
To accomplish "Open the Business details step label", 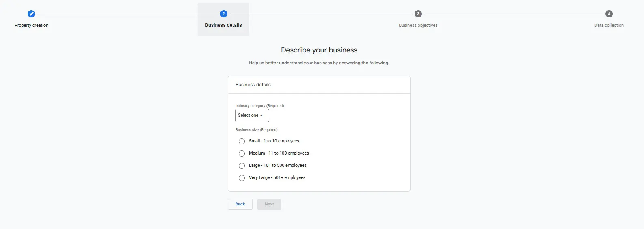I will coord(223,25).
